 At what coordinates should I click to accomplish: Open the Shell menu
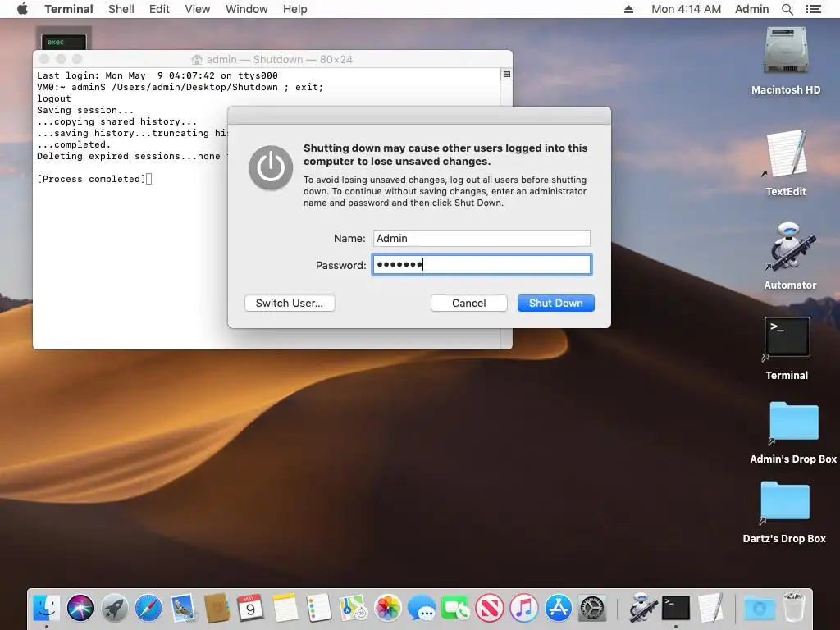point(121,9)
